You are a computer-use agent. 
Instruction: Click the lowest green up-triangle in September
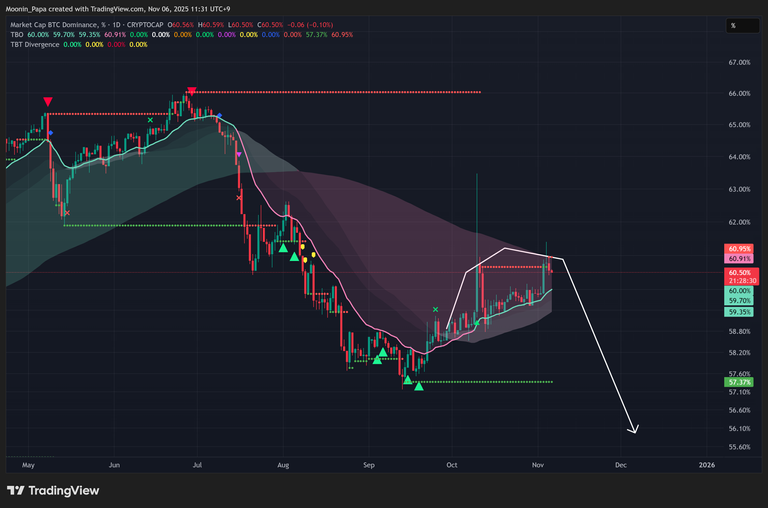(x=418, y=386)
